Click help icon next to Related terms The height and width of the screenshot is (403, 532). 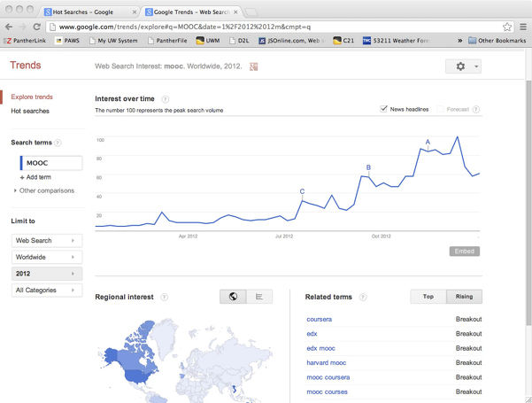click(363, 298)
